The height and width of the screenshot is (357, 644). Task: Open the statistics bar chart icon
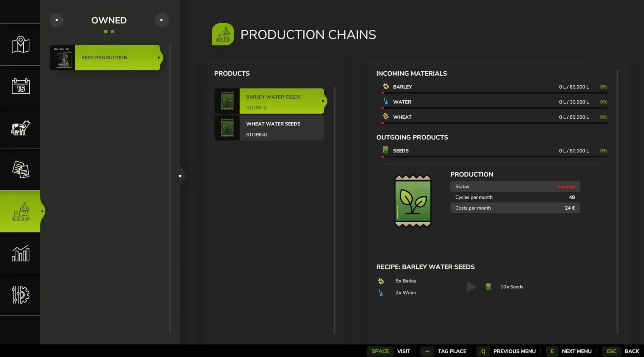coord(21,253)
